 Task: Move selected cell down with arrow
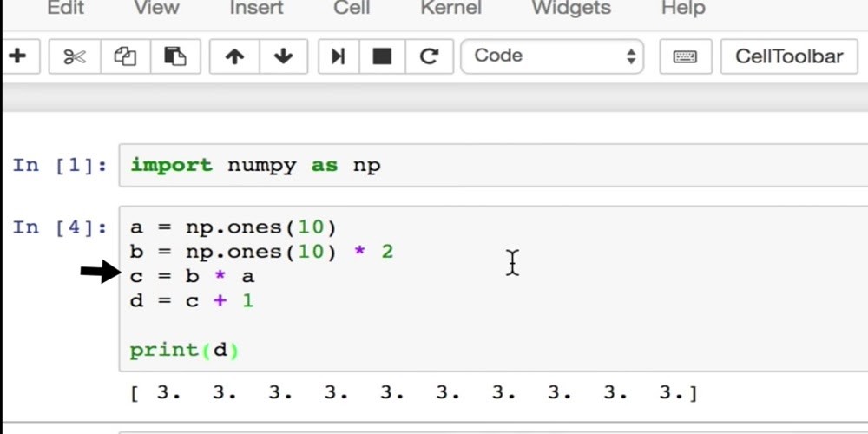(x=283, y=56)
